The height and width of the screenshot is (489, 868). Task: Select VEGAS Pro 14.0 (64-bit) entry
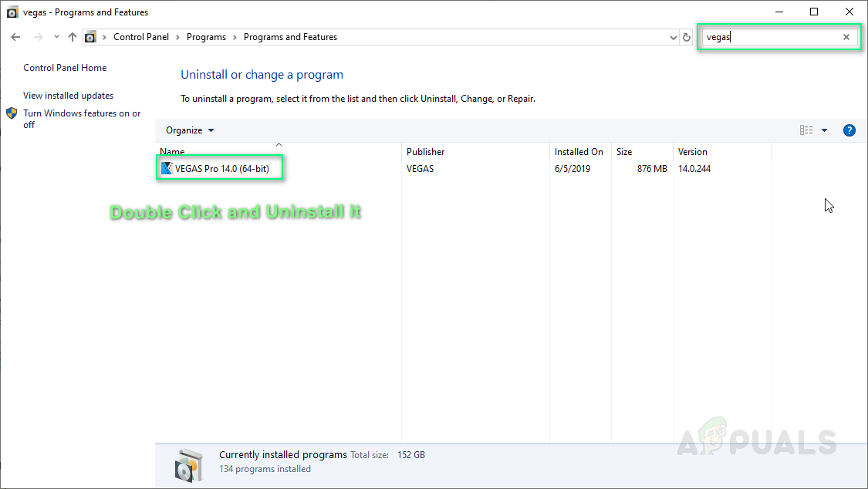point(221,169)
